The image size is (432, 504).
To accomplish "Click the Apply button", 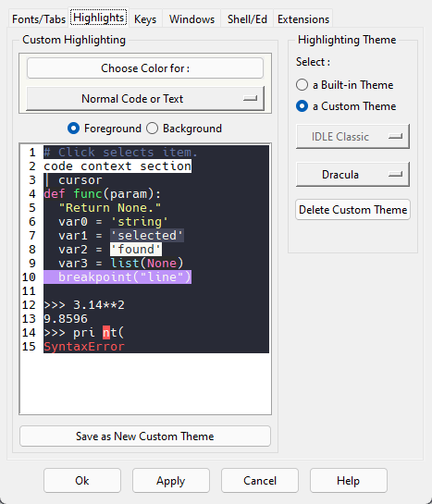I will point(171,481).
